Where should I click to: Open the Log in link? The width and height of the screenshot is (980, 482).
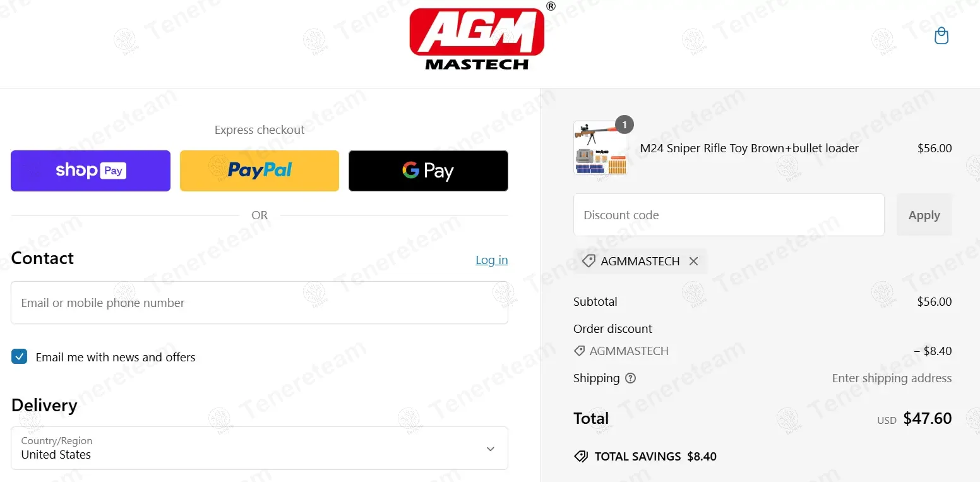[x=492, y=260]
